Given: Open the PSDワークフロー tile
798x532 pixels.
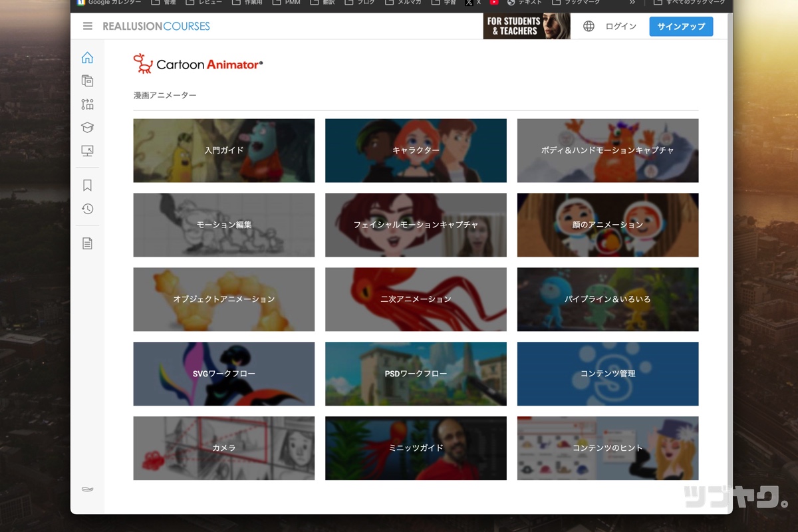Looking at the screenshot, I should pyautogui.click(x=416, y=374).
